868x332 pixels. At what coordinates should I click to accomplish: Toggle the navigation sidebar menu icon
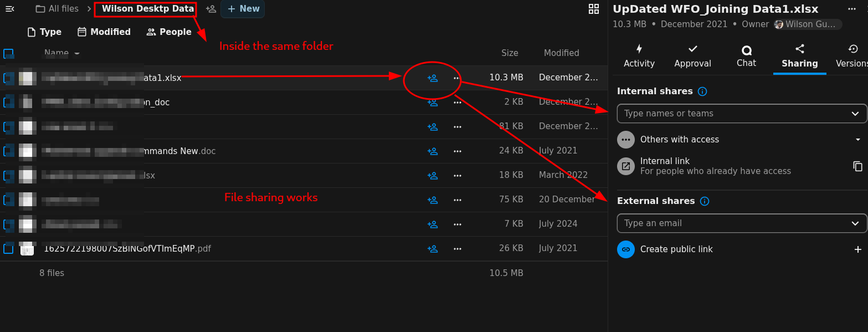tap(9, 9)
